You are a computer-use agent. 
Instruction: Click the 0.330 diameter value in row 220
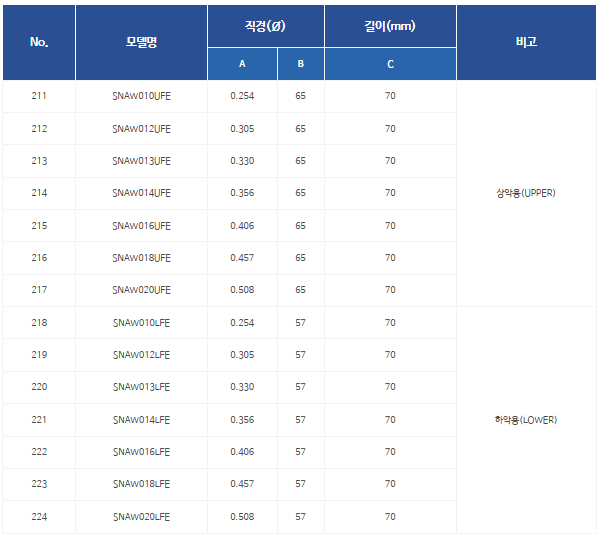(x=242, y=387)
